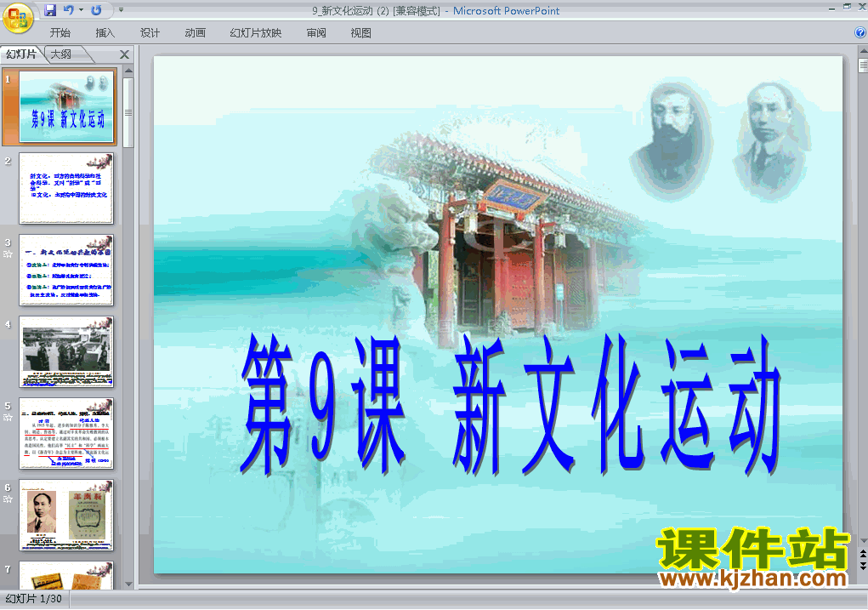Customize the Quick Access Toolbar dropdown
Viewport: 868px width, 610px height.
click(122, 10)
